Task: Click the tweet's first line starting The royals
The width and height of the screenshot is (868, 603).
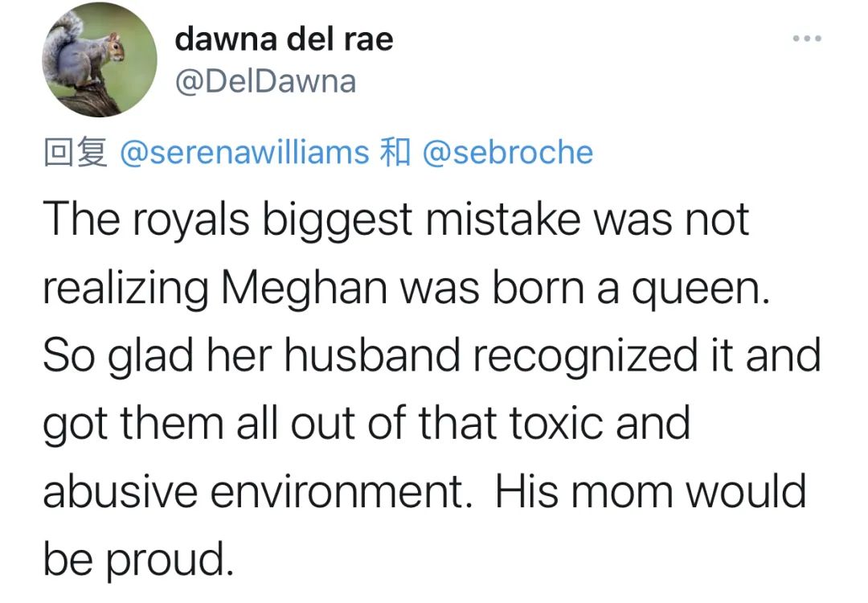Action: [396, 219]
